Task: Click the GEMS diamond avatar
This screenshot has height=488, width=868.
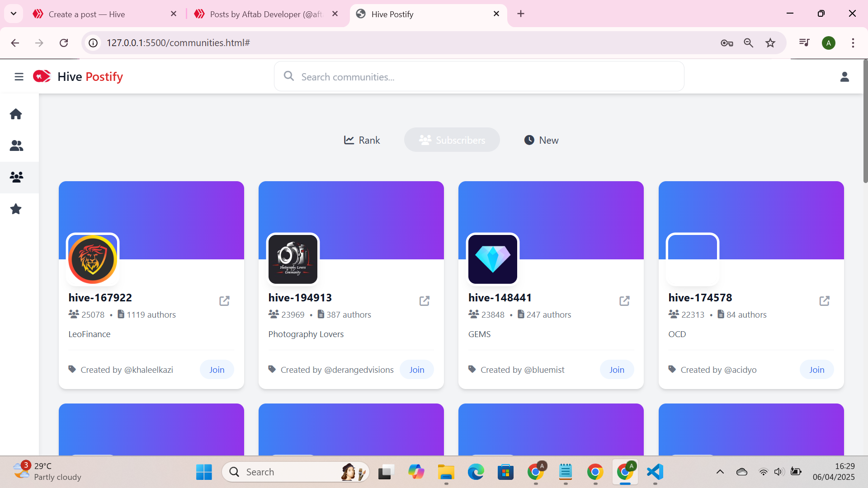Action: pyautogui.click(x=493, y=259)
